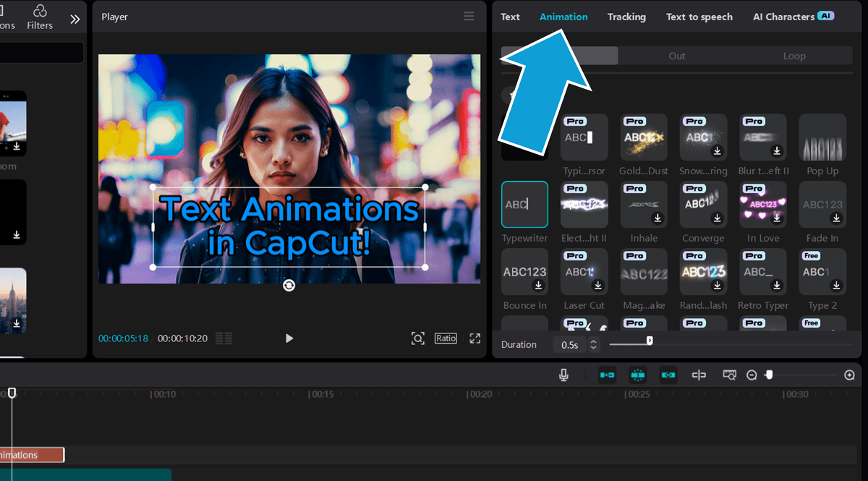868x481 pixels.
Task: Download the Inhale animation
Action: point(658,218)
